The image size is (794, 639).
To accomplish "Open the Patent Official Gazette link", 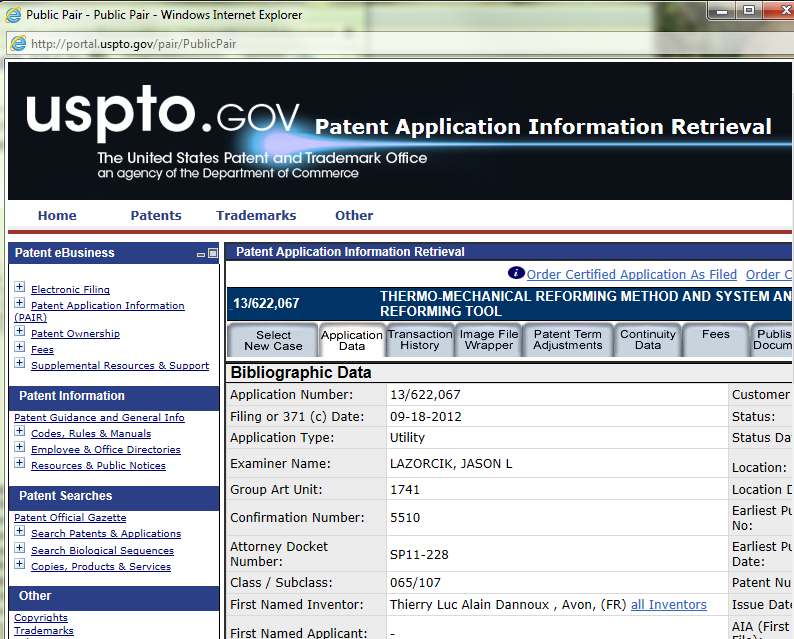I will point(70,517).
